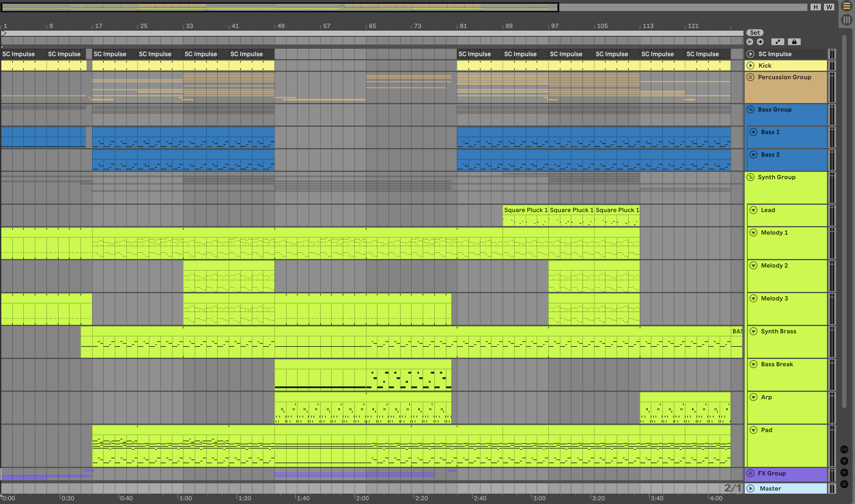
Task: Unfold the Master track
Action: pyautogui.click(x=751, y=488)
